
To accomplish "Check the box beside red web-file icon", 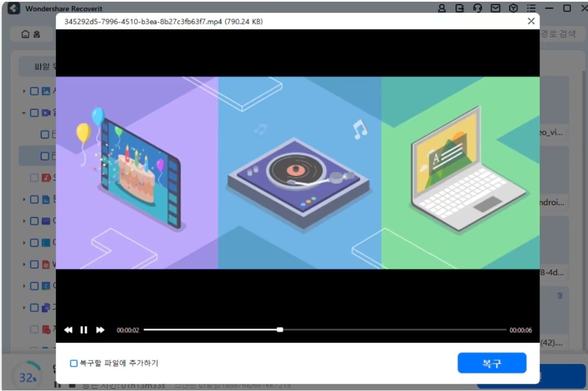I will (x=34, y=265).
